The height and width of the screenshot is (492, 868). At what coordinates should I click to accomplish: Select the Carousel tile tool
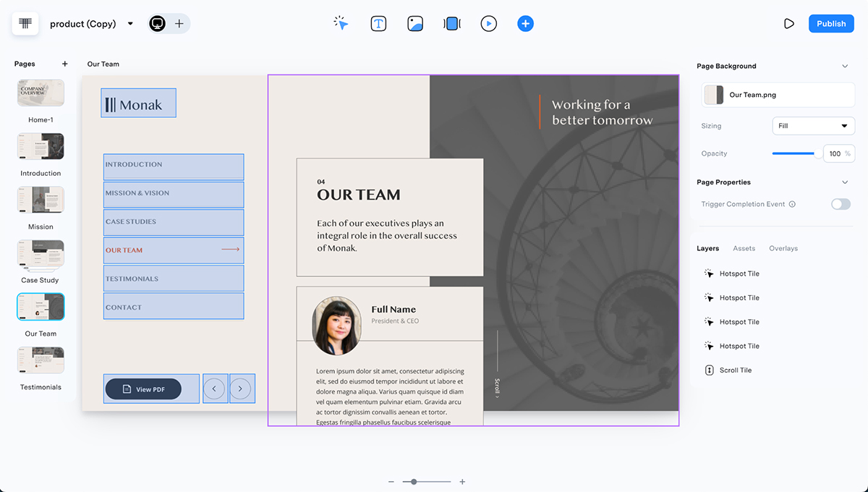[x=451, y=23]
